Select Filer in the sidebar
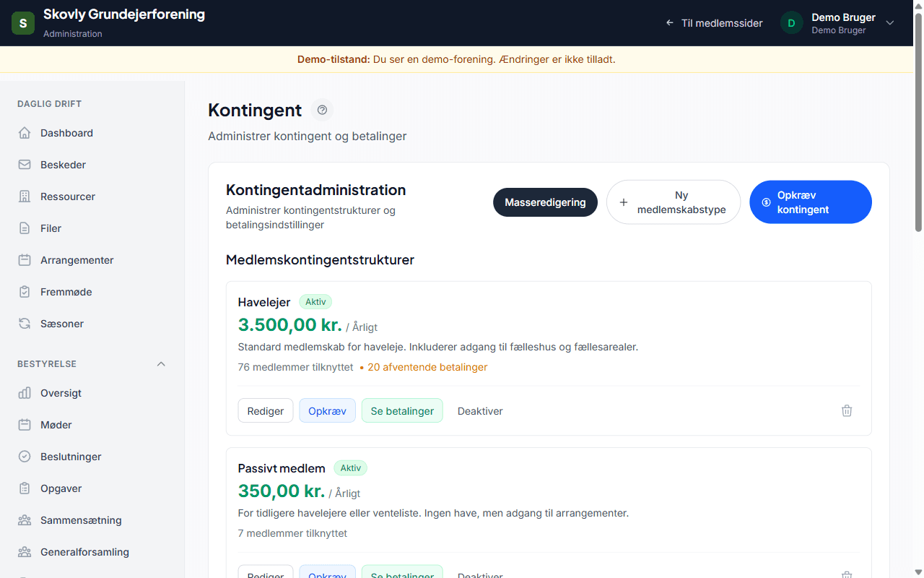 pos(92,228)
